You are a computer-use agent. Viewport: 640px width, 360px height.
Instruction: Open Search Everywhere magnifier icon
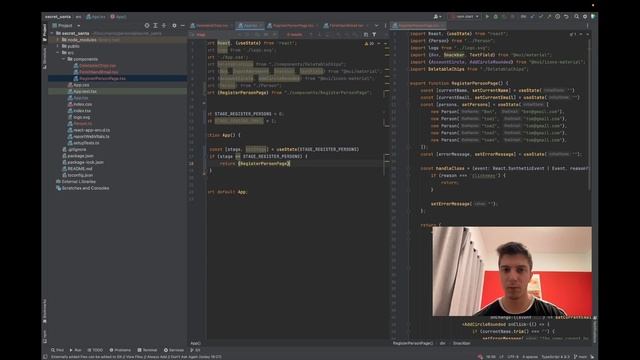coord(576,17)
